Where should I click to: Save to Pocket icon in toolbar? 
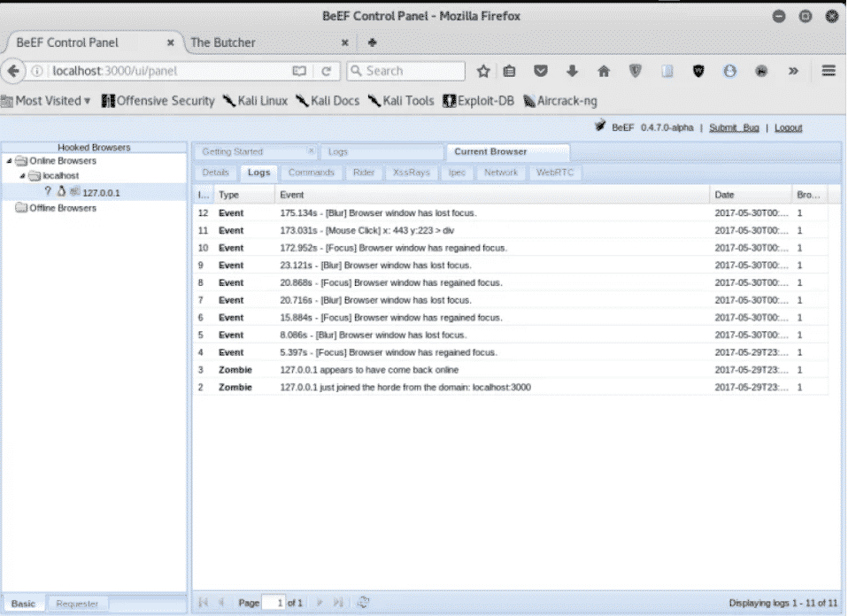coord(541,72)
